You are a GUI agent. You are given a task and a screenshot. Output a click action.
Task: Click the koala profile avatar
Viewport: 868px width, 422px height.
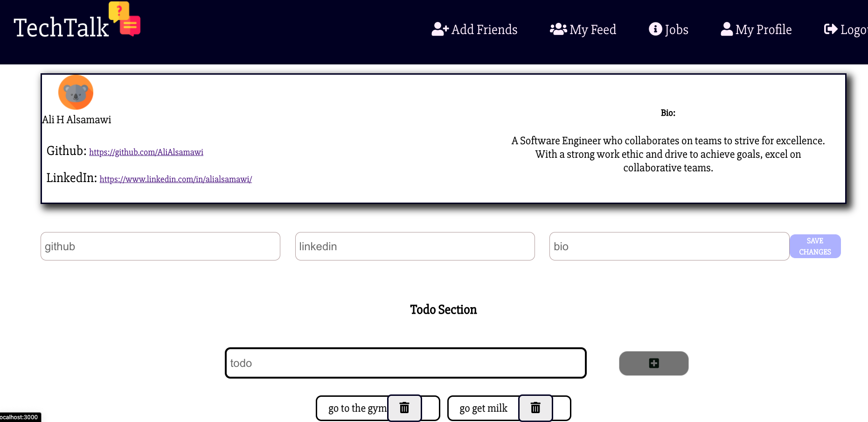76,92
